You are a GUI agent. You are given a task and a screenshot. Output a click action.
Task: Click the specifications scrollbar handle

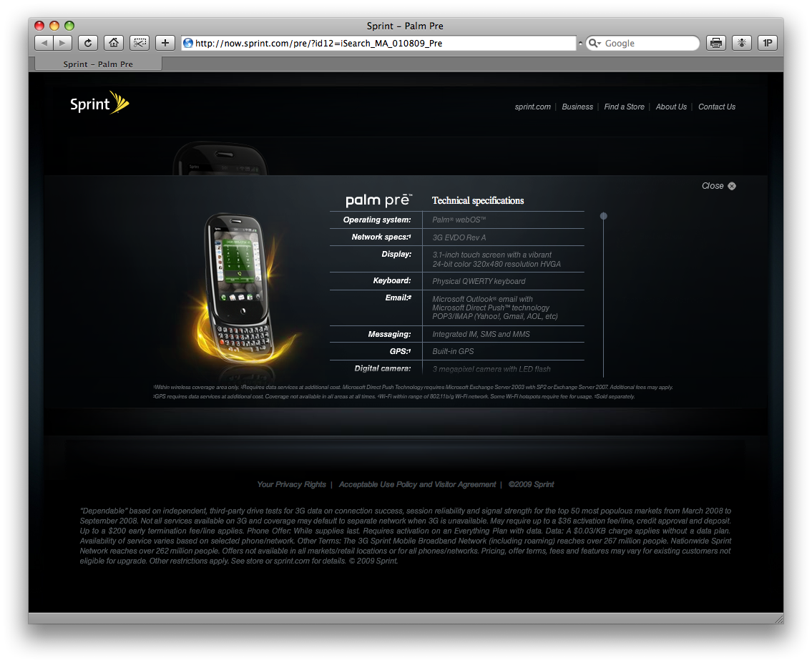[x=604, y=216]
